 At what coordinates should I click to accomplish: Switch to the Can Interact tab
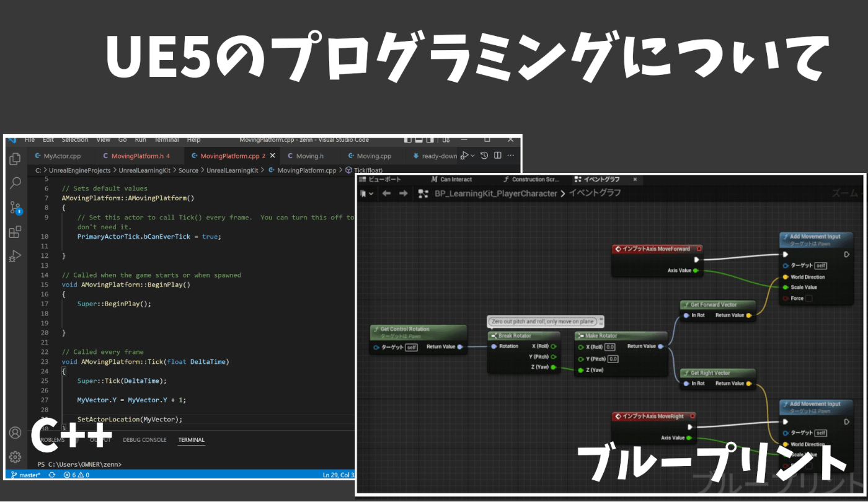click(451, 179)
